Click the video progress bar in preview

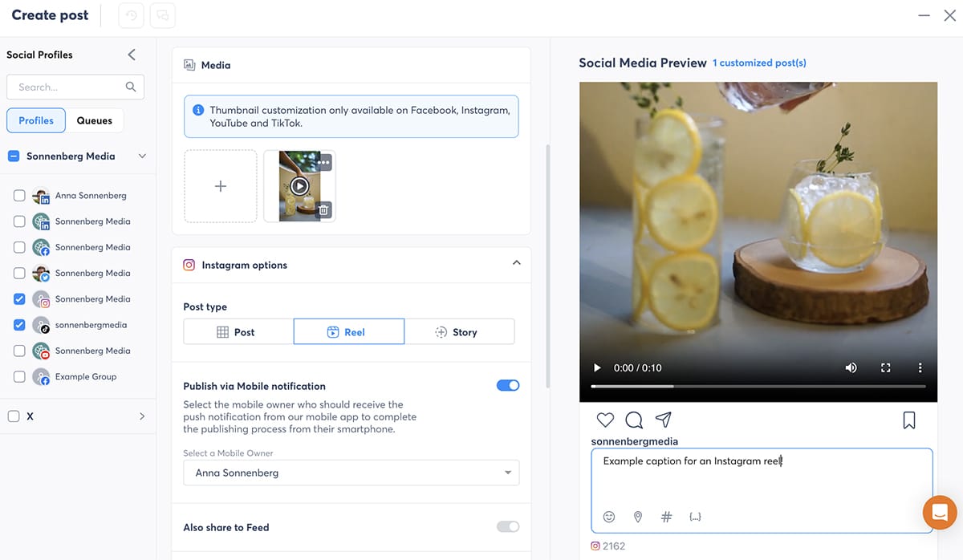(758, 387)
